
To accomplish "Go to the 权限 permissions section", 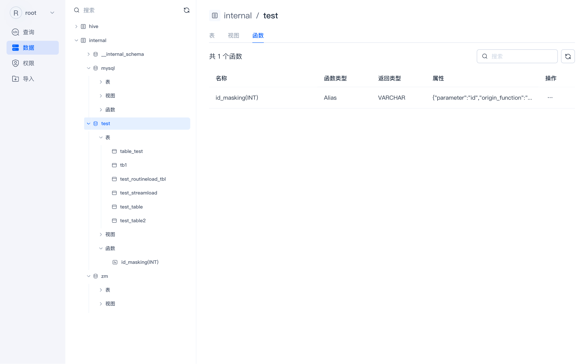I will pos(28,63).
